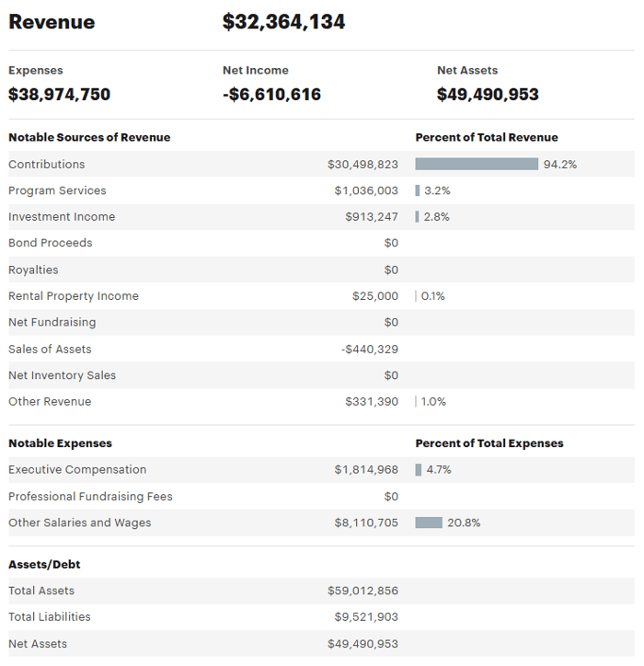The width and height of the screenshot is (644, 666).
Task: Click the Percent of Total Expenses heading
Action: click(489, 443)
